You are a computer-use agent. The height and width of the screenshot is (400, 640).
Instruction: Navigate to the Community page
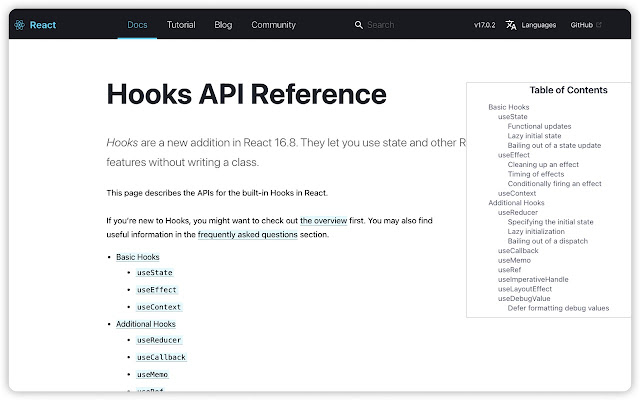click(x=273, y=25)
